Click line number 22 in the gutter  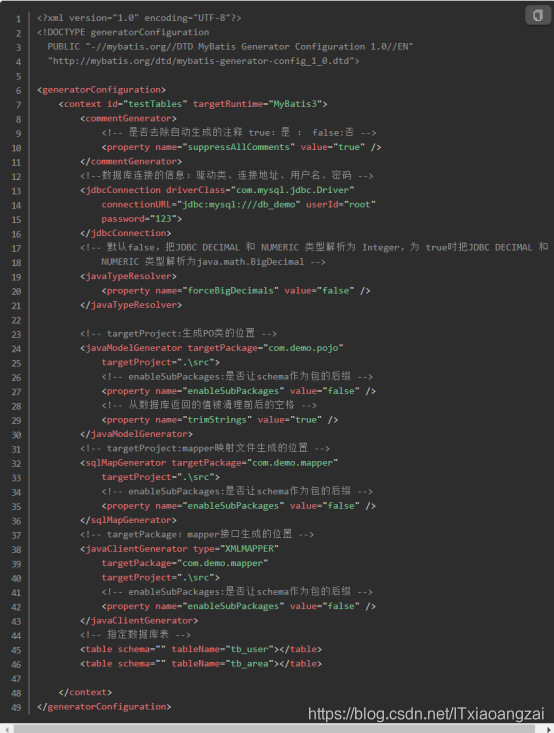[16, 320]
